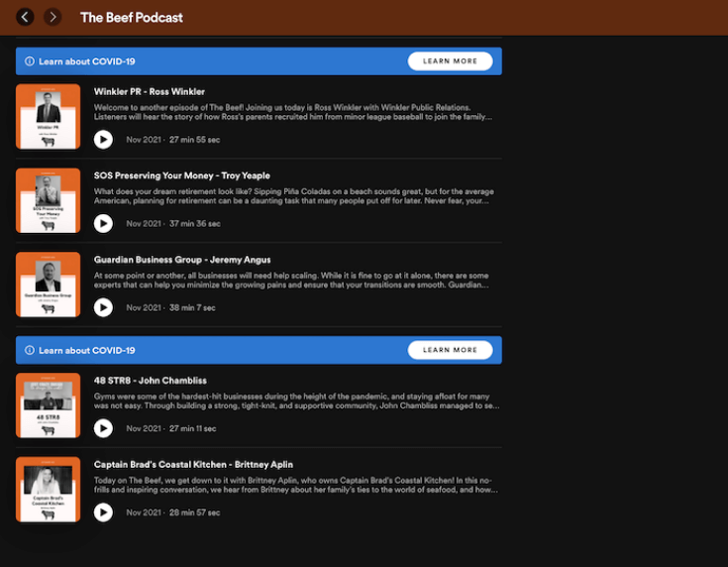
Task: Open the Winkler PR - Ross Winkler title
Action: point(149,91)
